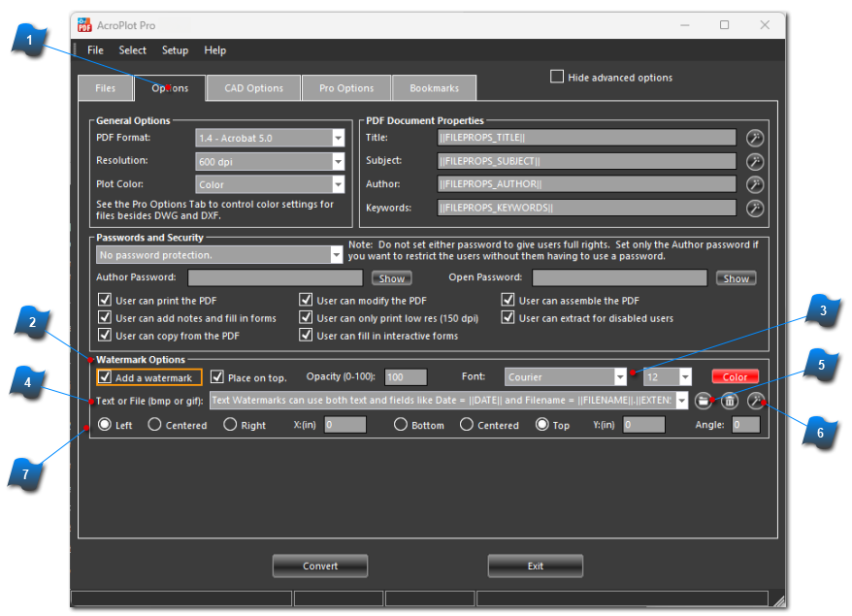The height and width of the screenshot is (616, 852).
Task: Click the PDF Subject text field
Action: pyautogui.click(x=586, y=161)
